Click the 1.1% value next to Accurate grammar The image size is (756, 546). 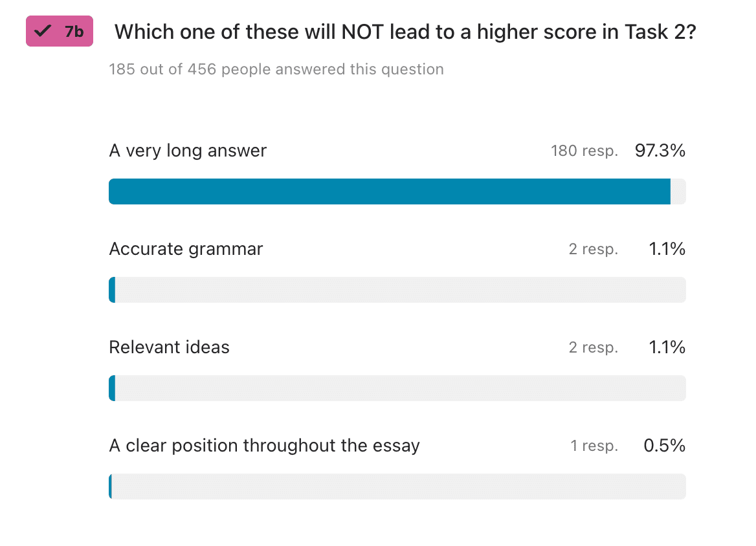667,249
